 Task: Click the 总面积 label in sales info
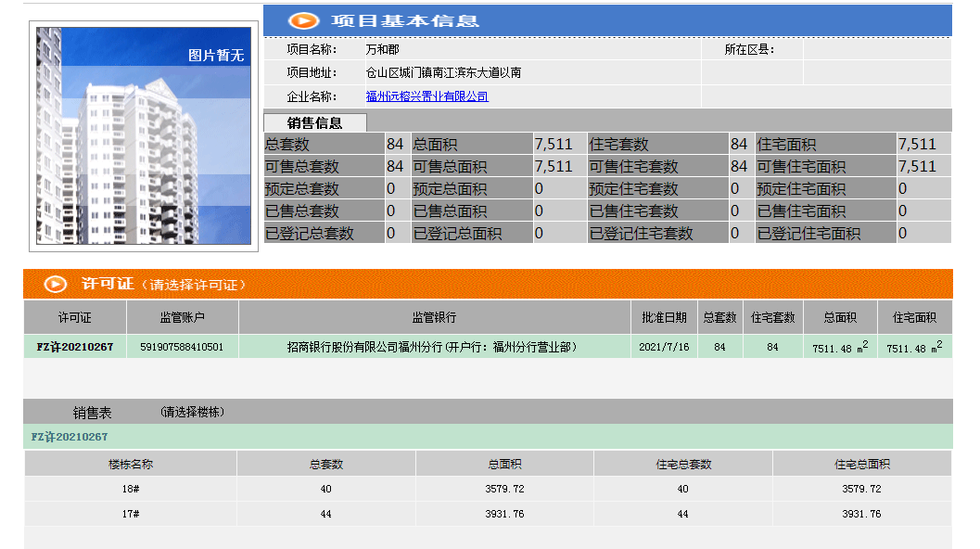435,145
